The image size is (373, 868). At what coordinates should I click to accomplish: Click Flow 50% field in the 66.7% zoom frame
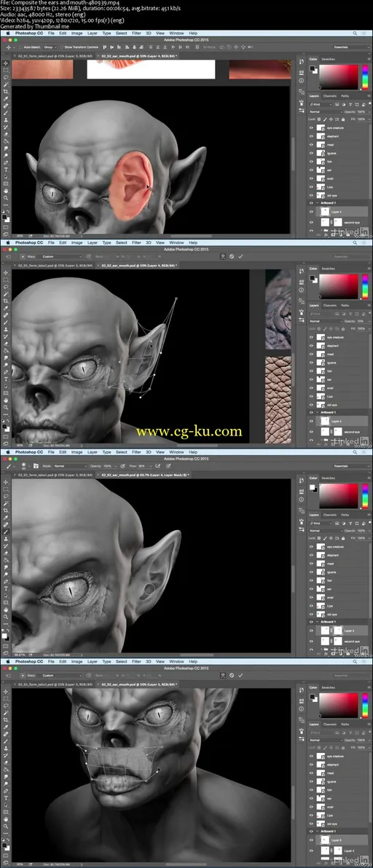[x=142, y=466]
